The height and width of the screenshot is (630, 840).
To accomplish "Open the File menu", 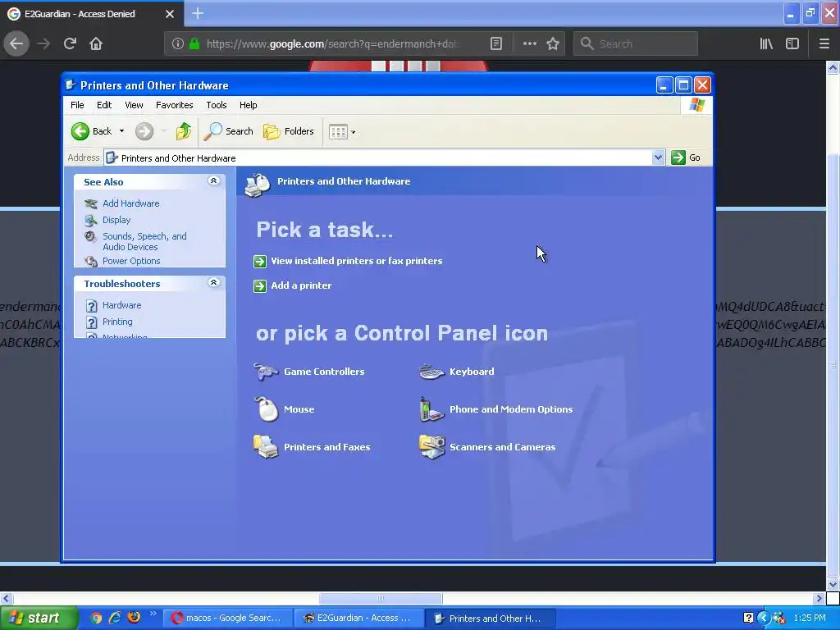I will coord(77,105).
